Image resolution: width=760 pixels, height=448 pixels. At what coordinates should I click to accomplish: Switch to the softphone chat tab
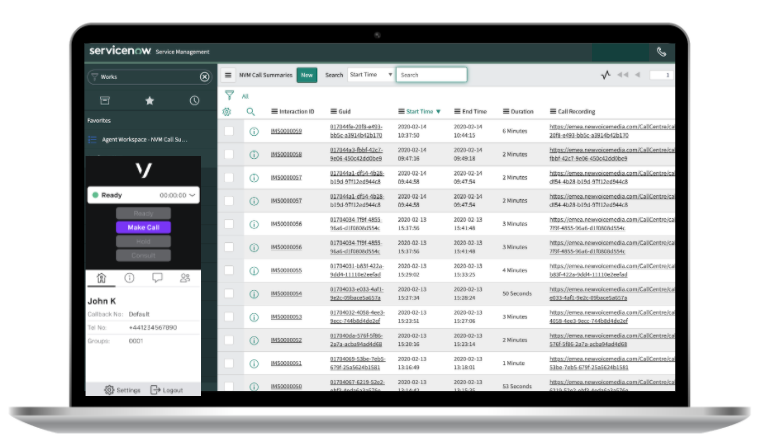(x=157, y=278)
